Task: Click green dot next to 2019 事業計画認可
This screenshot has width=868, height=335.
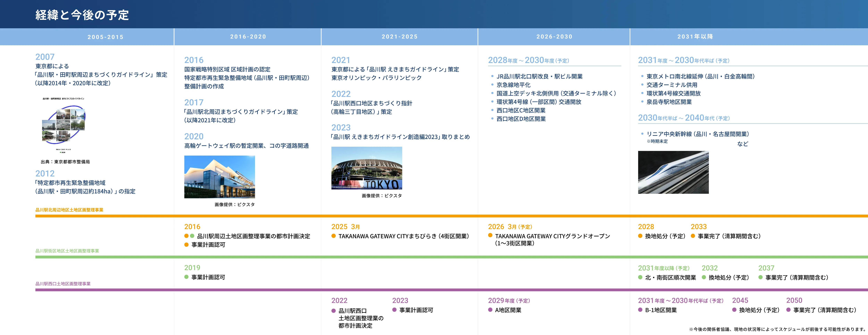Action: pos(186,277)
